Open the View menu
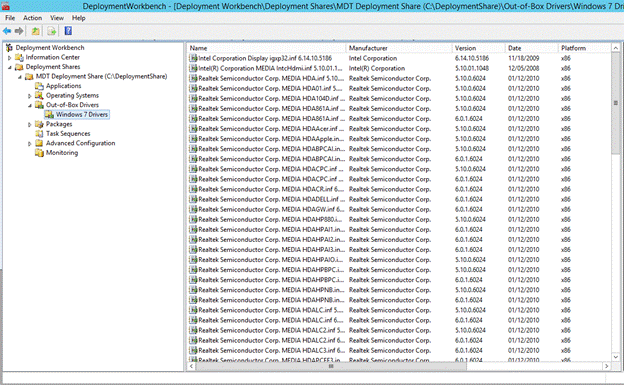 click(x=57, y=18)
